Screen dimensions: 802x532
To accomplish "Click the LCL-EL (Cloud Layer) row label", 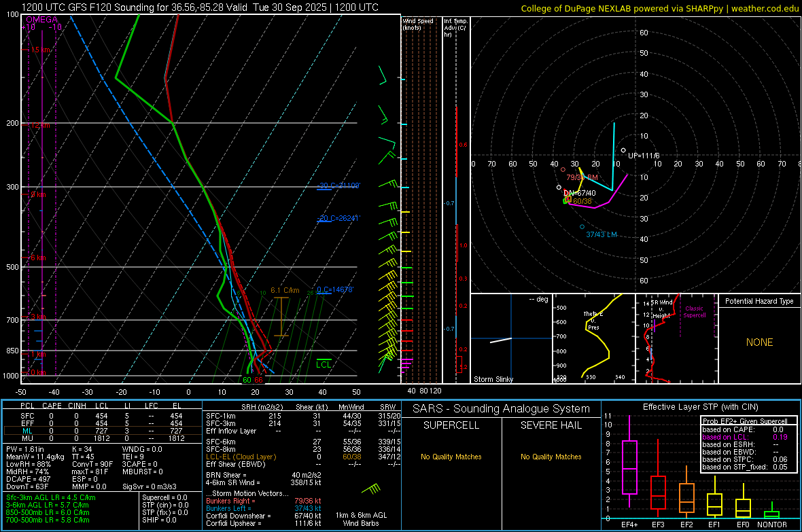I will [x=241, y=457].
